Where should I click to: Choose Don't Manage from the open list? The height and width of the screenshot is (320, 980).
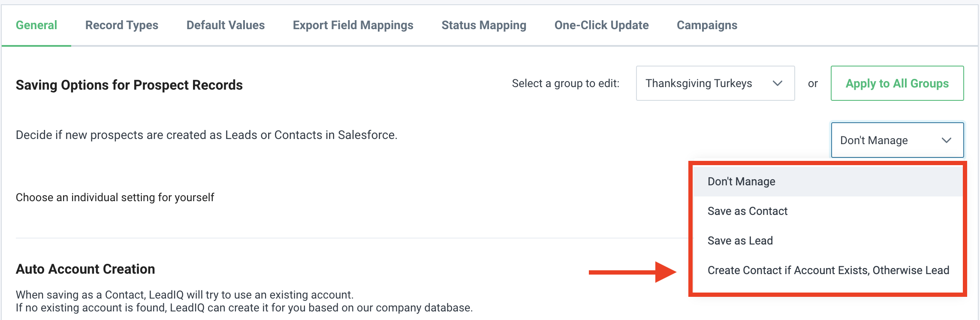pos(741,181)
